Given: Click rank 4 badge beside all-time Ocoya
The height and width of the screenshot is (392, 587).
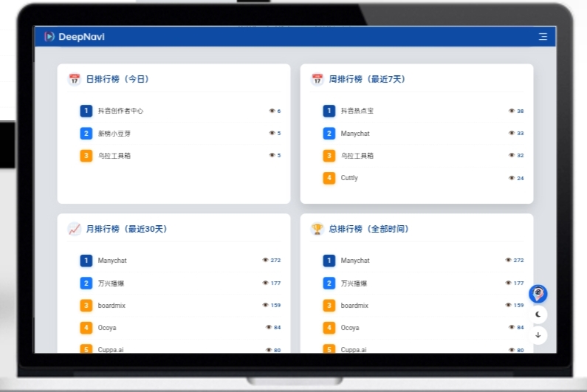Looking at the screenshot, I should (x=329, y=328).
